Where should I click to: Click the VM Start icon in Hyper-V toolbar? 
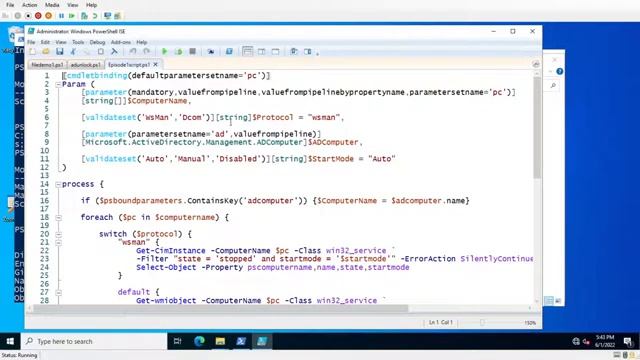point(18,16)
